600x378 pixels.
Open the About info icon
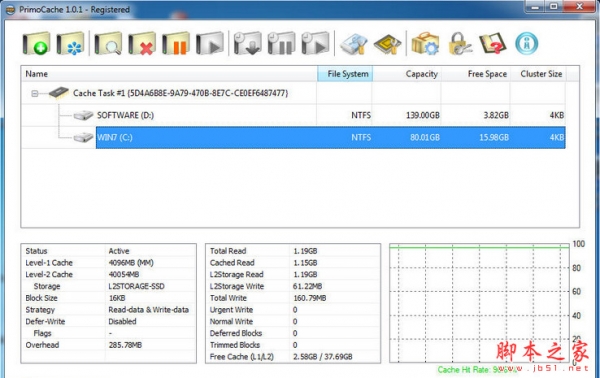click(527, 43)
